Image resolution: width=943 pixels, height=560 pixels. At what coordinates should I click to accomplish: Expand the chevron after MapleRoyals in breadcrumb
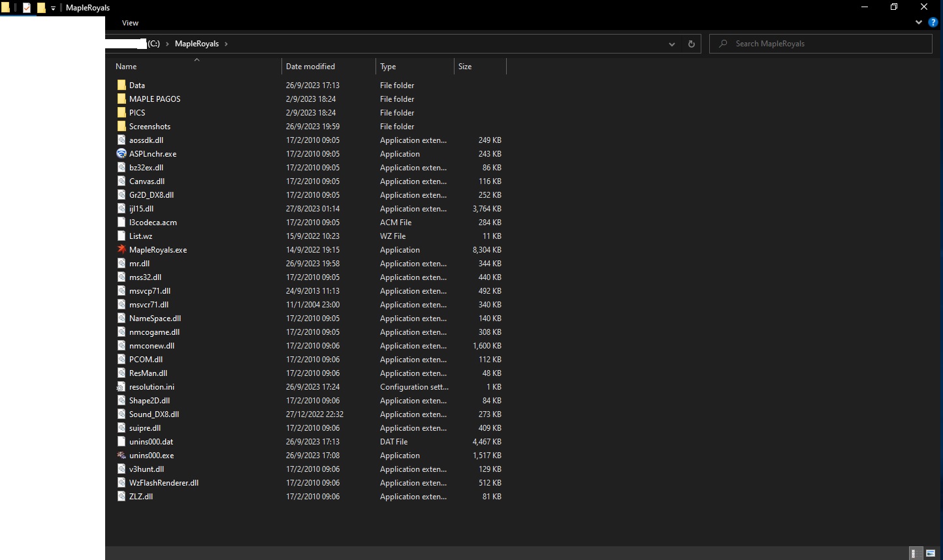(x=226, y=44)
